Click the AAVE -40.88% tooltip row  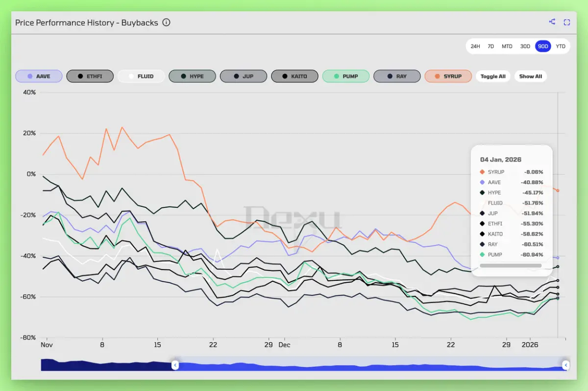(x=512, y=182)
